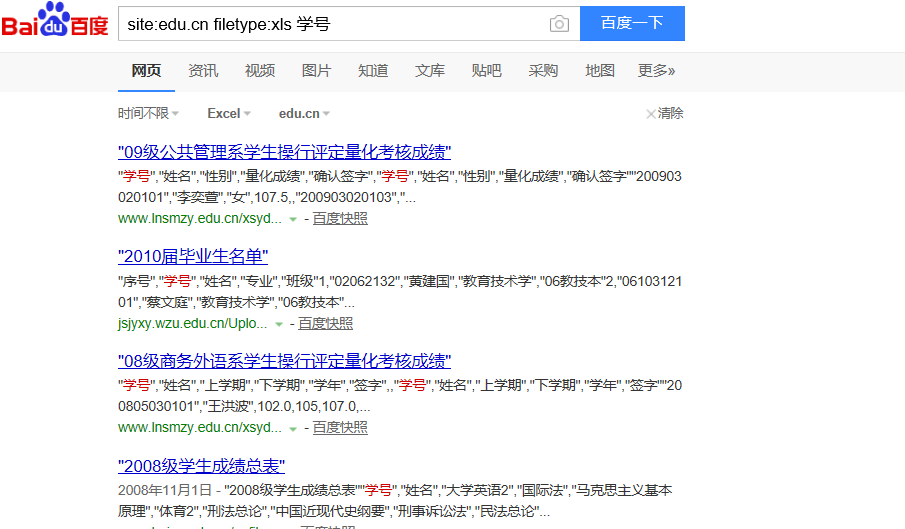Click snippet text mentioning 王洪波

pos(399,396)
